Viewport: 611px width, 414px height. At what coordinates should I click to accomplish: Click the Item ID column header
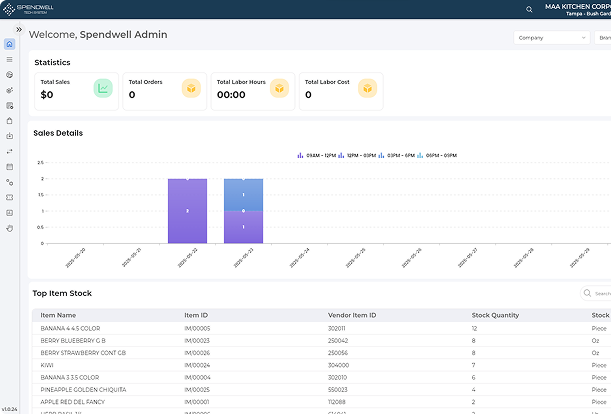click(196, 315)
